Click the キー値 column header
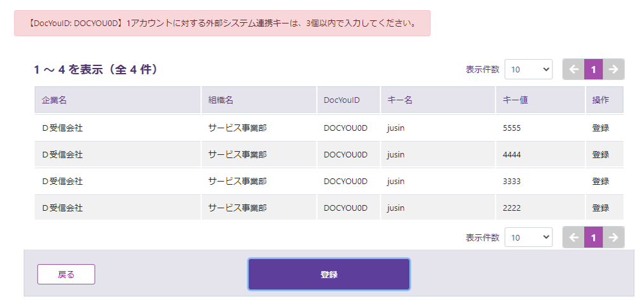The height and width of the screenshot is (306, 644). [540, 100]
